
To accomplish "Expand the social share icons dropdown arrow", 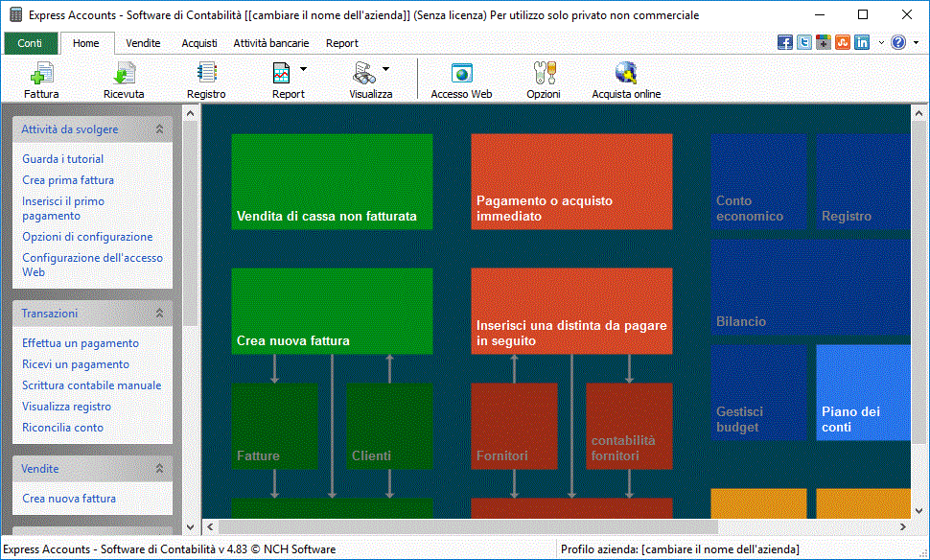I will (881, 43).
